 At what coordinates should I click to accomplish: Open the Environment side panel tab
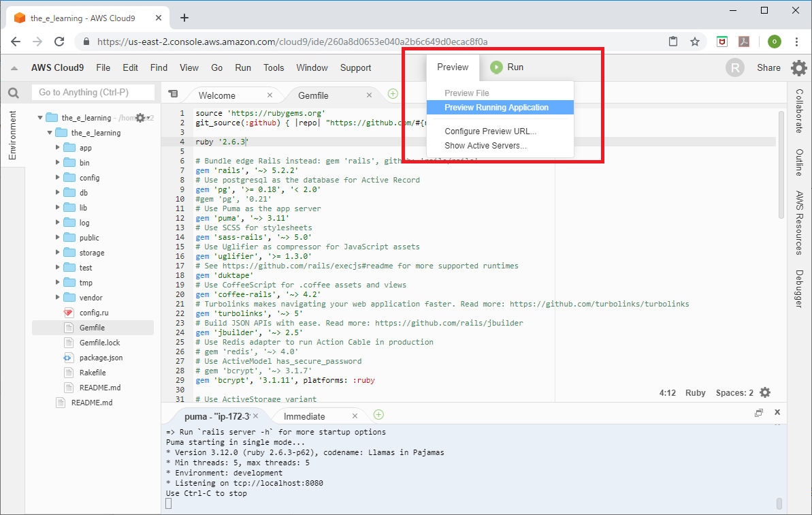click(13, 136)
